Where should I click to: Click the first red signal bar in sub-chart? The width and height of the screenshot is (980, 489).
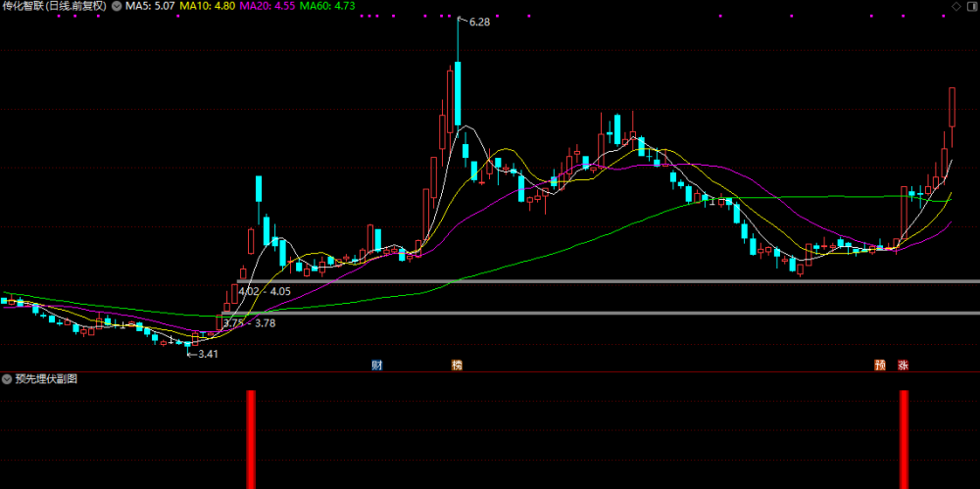[x=251, y=440]
